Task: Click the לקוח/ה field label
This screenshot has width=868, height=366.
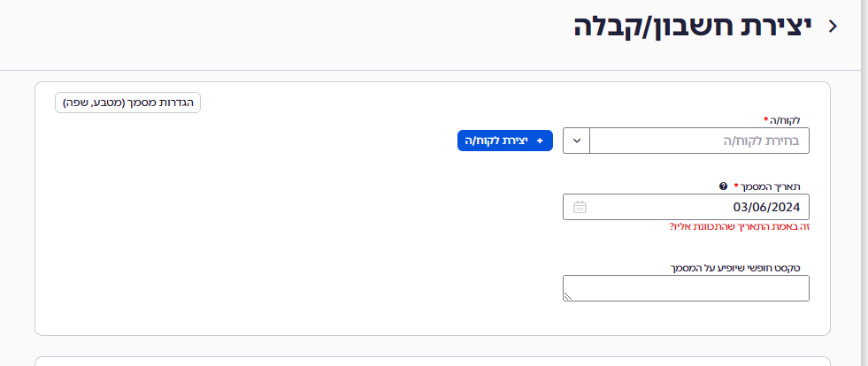Action: [x=787, y=120]
